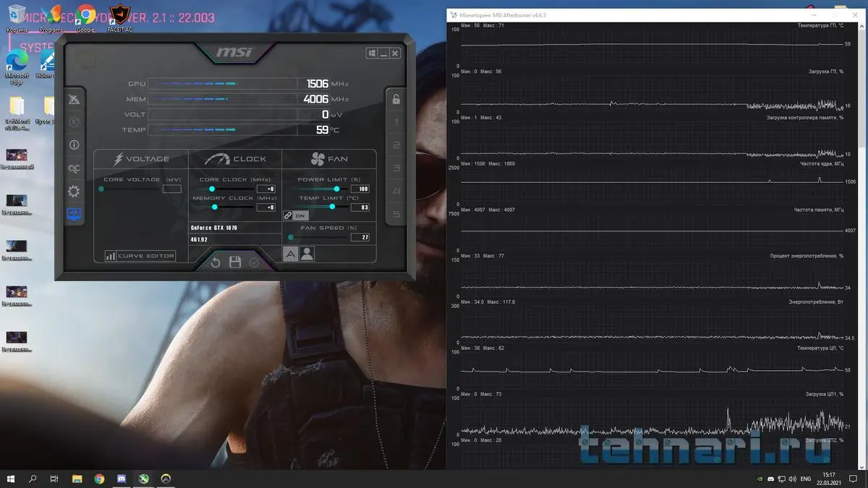Save settings with the floppy disk icon
The image size is (868, 488).
coord(235,262)
